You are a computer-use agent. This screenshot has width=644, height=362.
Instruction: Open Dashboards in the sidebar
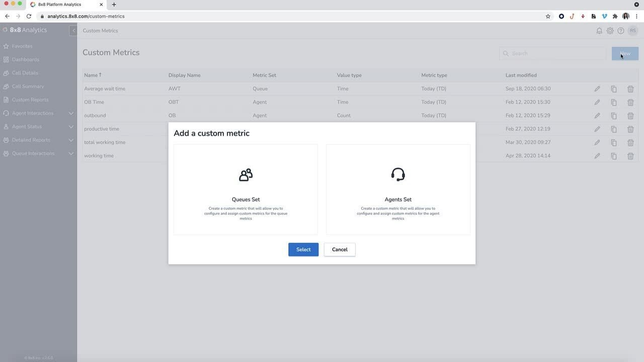[x=25, y=59]
